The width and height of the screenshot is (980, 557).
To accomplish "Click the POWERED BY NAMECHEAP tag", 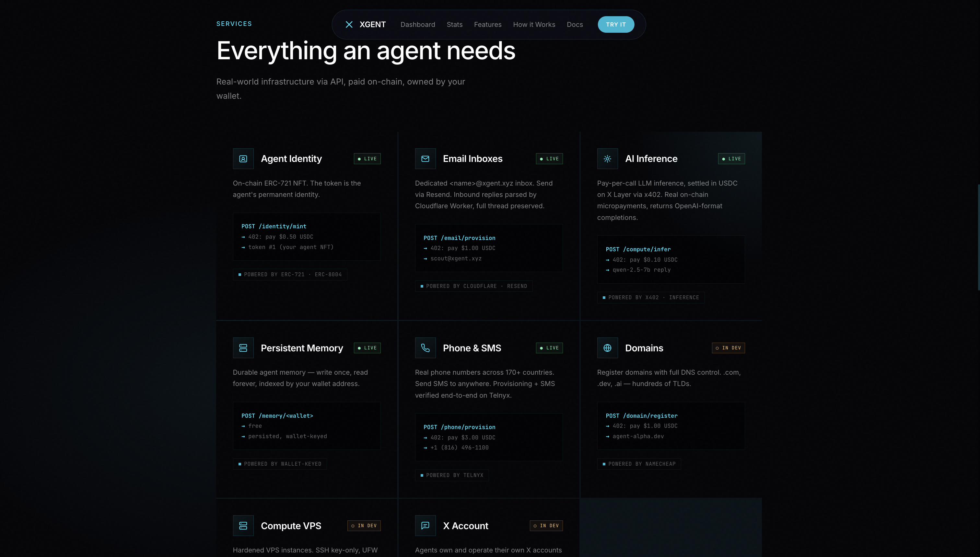I will coord(639,464).
